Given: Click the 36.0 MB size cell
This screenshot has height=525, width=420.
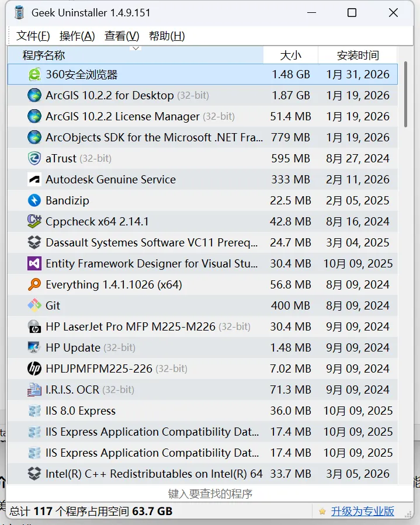Looking at the screenshot, I should click(291, 411).
